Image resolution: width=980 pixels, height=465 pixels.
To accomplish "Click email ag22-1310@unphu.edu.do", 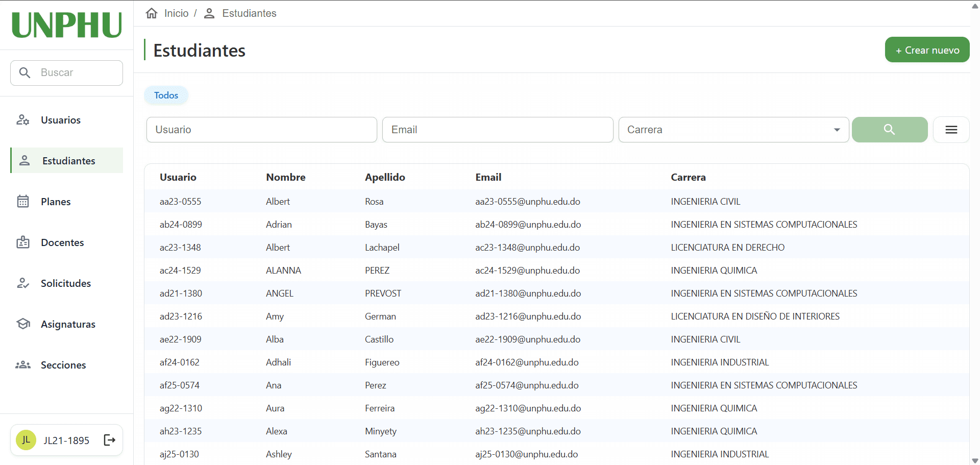I will coord(528,408).
